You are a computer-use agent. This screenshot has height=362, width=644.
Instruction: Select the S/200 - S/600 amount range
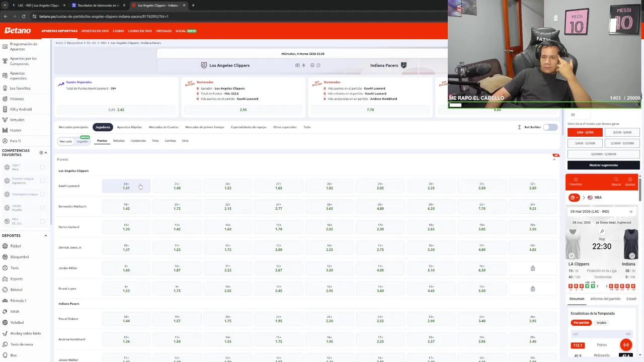click(622, 132)
